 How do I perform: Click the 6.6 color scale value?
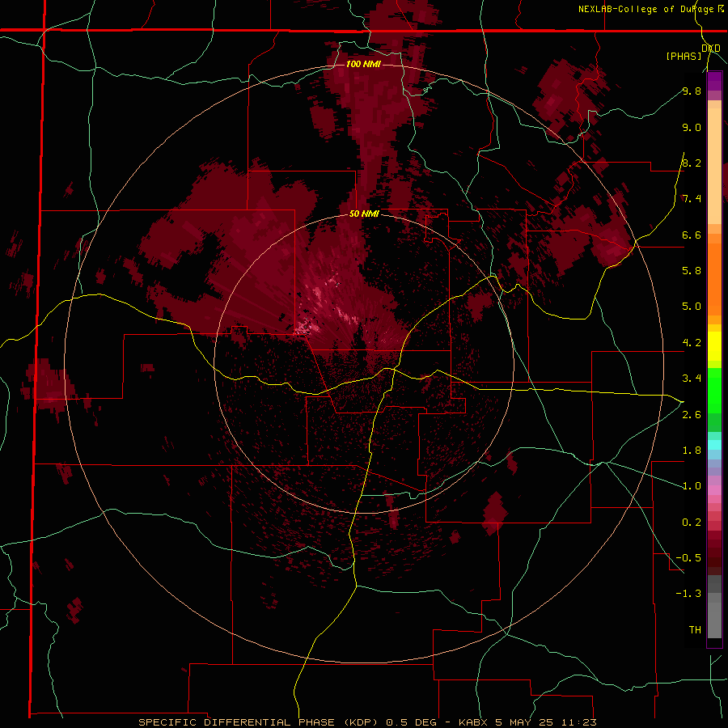click(692, 235)
